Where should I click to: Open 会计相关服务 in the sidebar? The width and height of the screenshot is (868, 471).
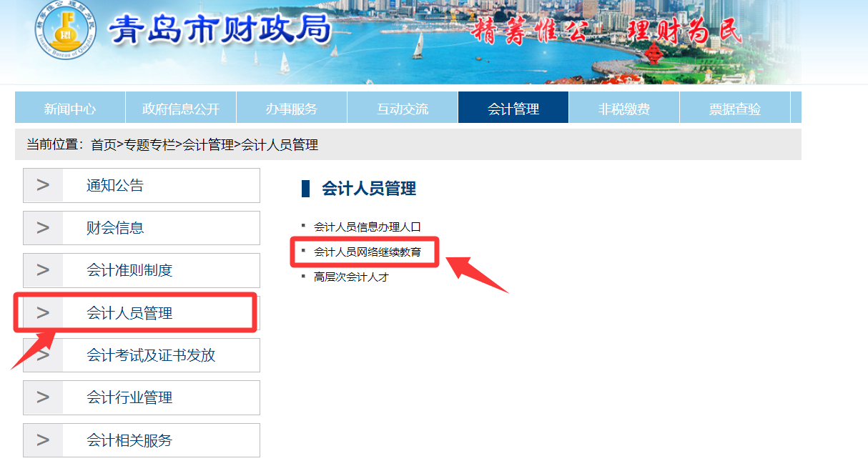142,440
